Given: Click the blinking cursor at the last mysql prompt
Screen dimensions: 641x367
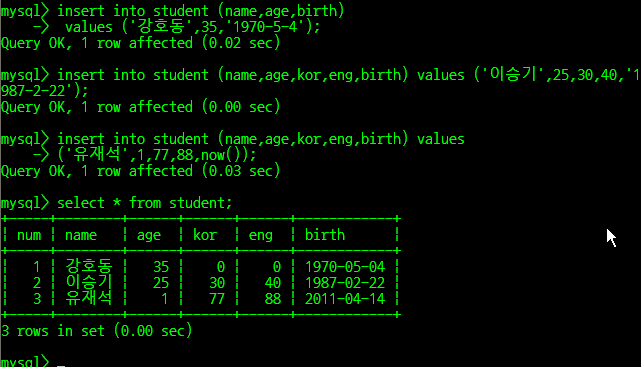Looking at the screenshot, I should click(61, 365).
